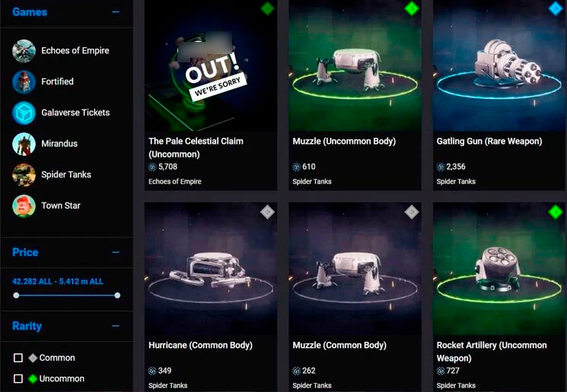
Task: Select the Echoes of Empire game icon
Action: (x=24, y=51)
